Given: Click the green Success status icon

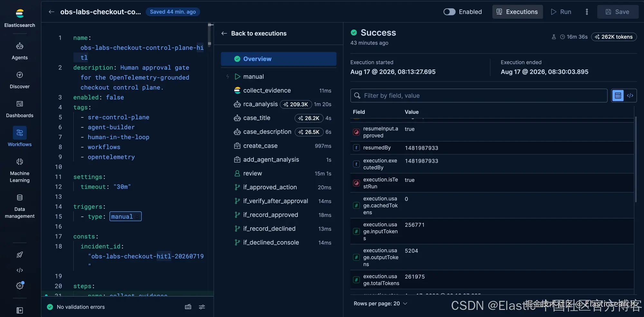Looking at the screenshot, I should point(354,33).
